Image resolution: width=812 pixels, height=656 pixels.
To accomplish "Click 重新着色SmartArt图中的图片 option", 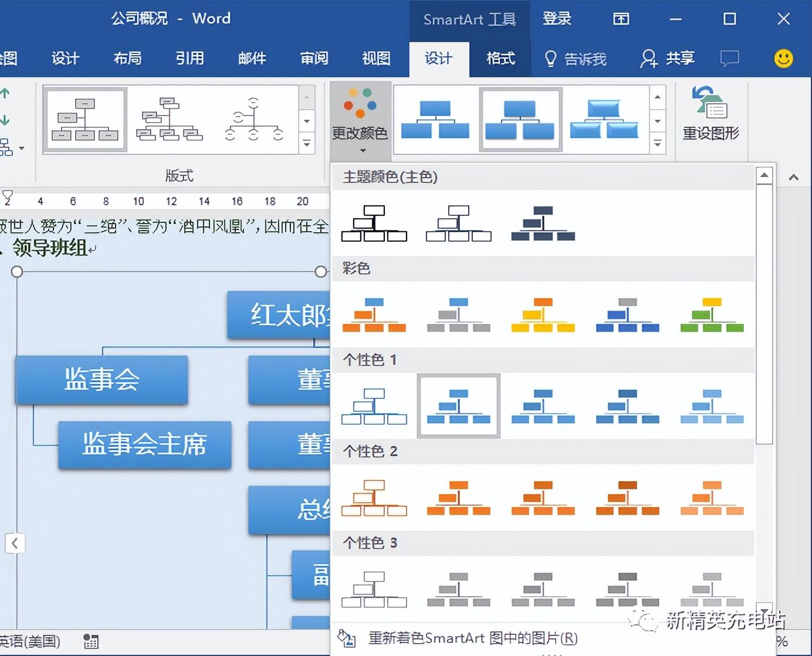I will pos(472,638).
